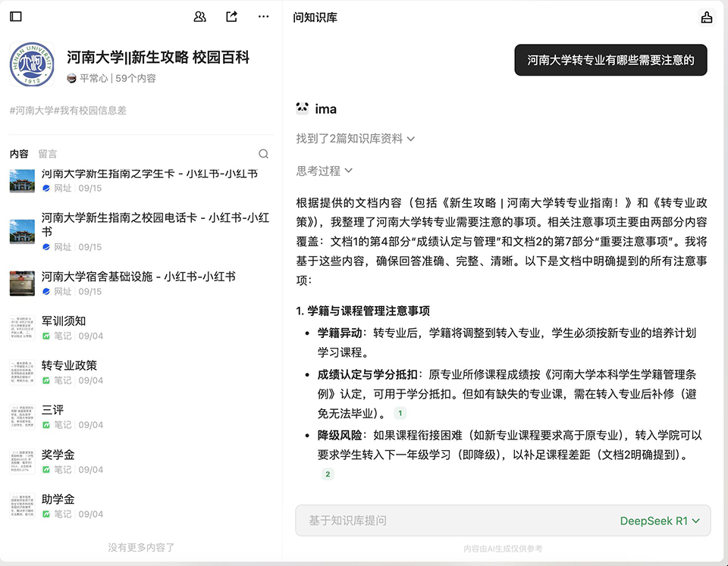Open the 河南大学宿舍基础设施 thumbnail
Screen dimensions: 728x566
[x=22, y=283]
